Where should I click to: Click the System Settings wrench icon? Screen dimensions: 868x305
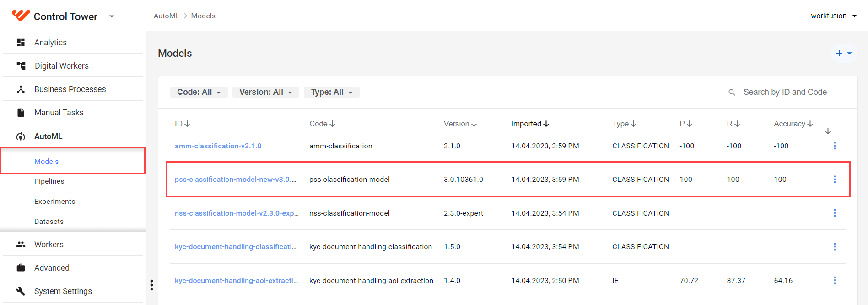(21, 291)
